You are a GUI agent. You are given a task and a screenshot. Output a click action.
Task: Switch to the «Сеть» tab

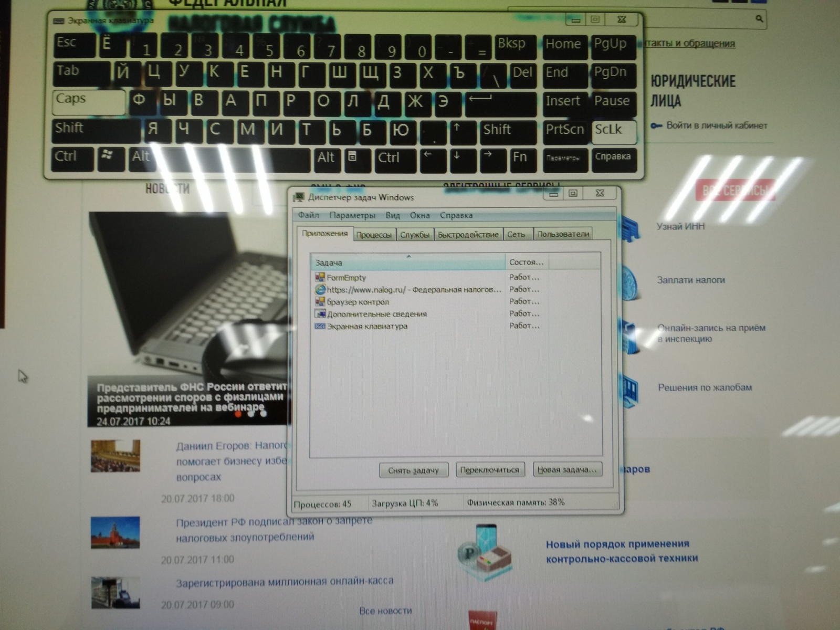(x=517, y=235)
